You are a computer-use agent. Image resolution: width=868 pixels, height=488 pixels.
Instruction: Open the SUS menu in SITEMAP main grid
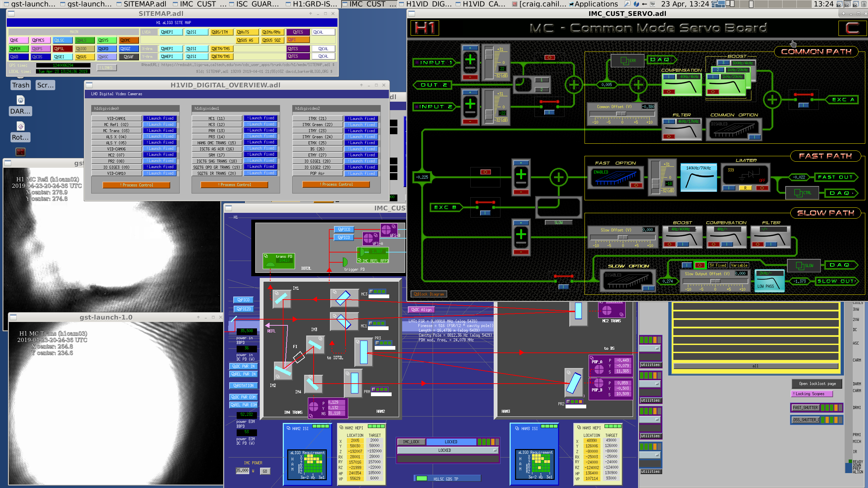pos(84,57)
